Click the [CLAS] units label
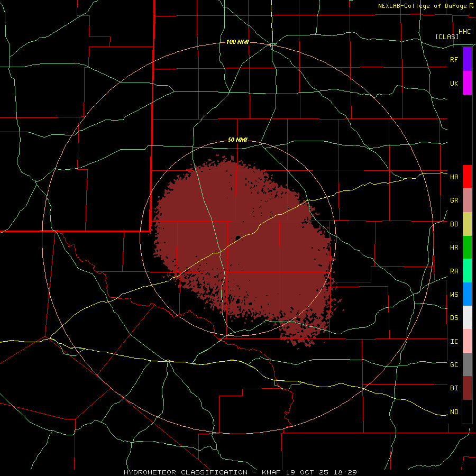Image resolution: width=476 pixels, height=476 pixels. [x=447, y=36]
